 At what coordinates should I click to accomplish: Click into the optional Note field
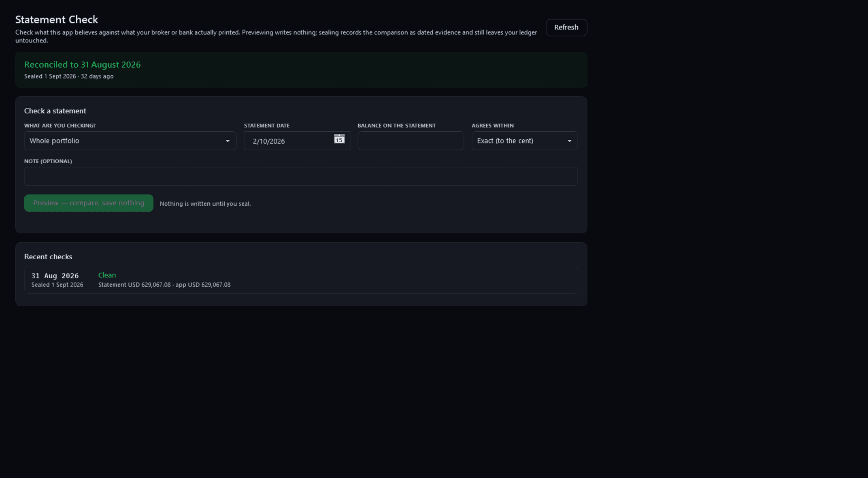301,176
